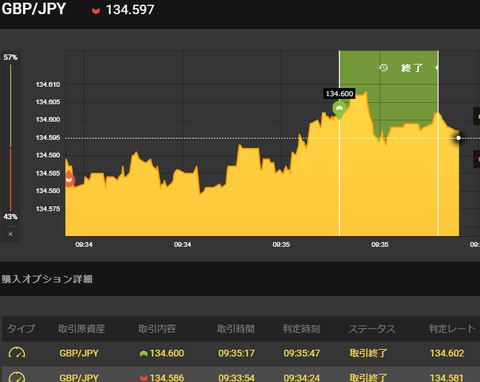Click the 取引原資産 column header
The width and height of the screenshot is (480, 382).
[82, 329]
